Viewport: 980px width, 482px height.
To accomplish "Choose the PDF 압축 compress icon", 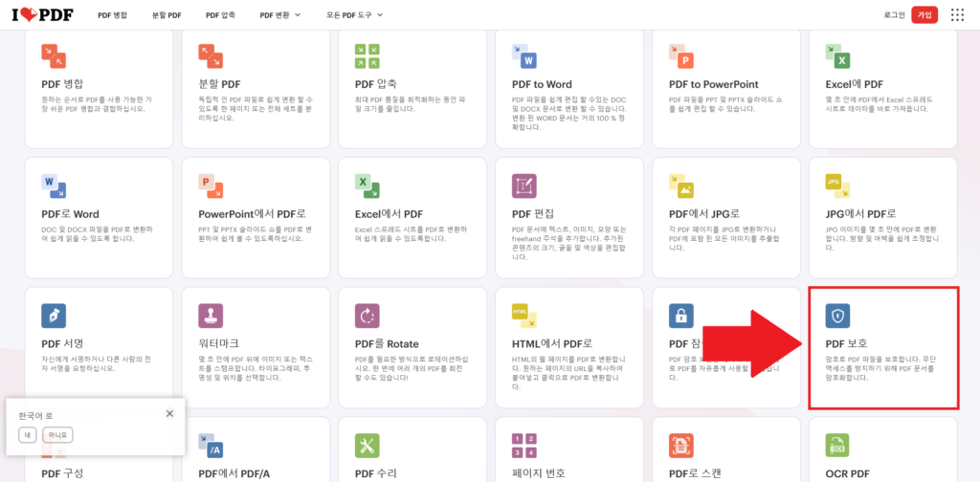I will [x=367, y=56].
